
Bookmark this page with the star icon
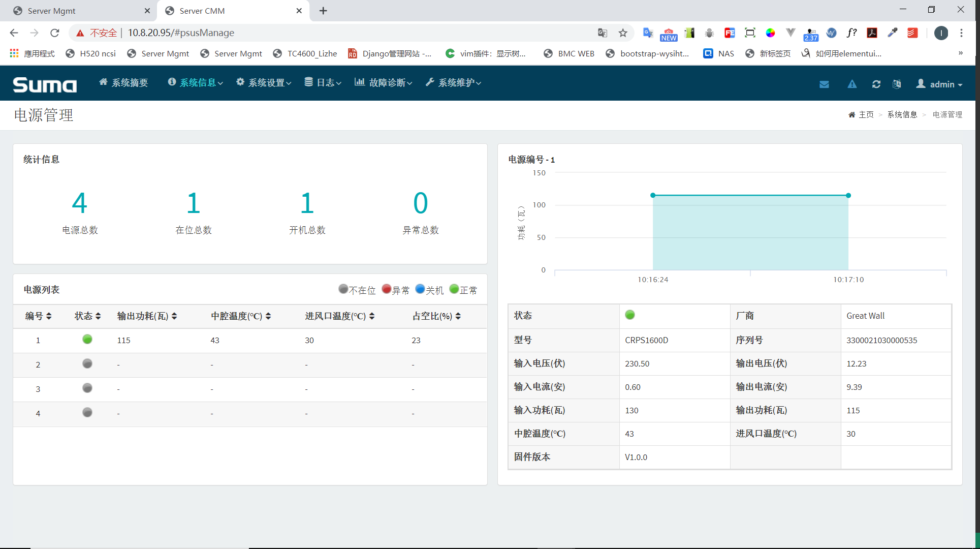point(623,33)
